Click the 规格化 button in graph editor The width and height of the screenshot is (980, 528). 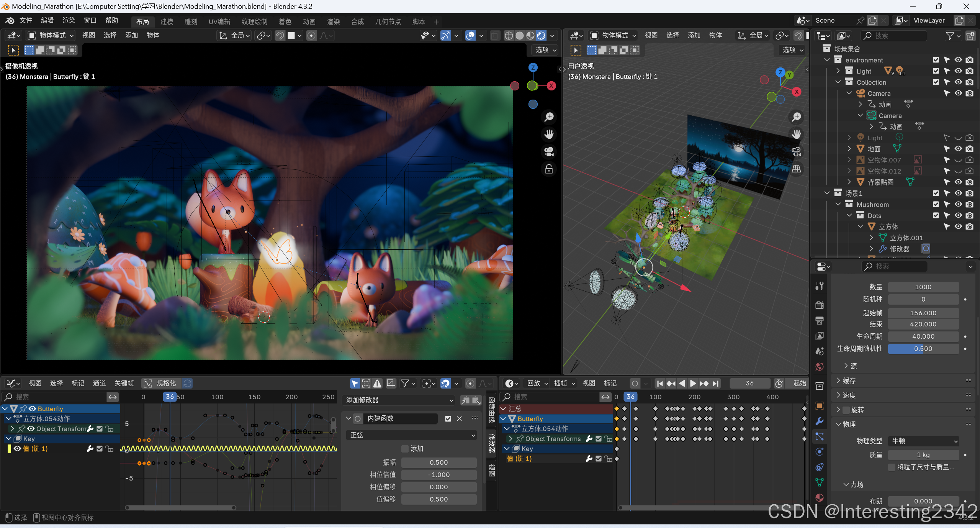(x=161, y=383)
